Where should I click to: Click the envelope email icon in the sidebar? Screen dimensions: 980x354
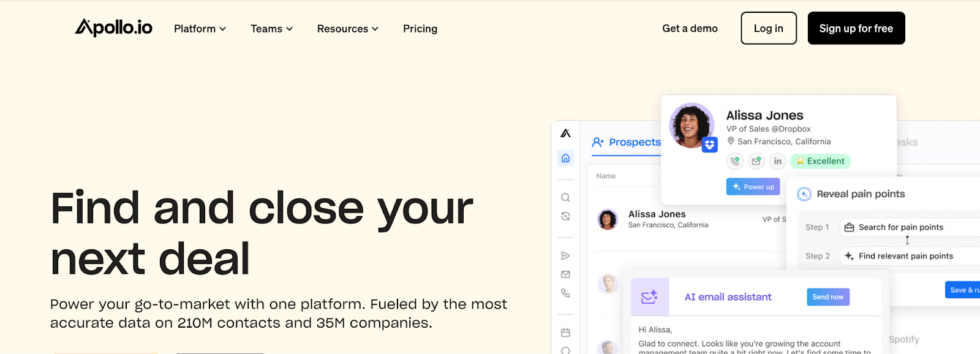(x=565, y=274)
